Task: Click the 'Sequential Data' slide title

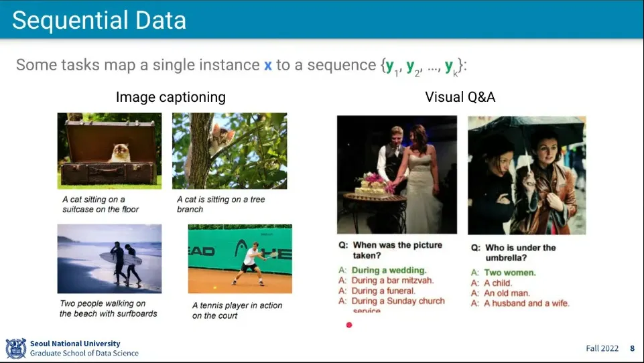Action: [99, 20]
